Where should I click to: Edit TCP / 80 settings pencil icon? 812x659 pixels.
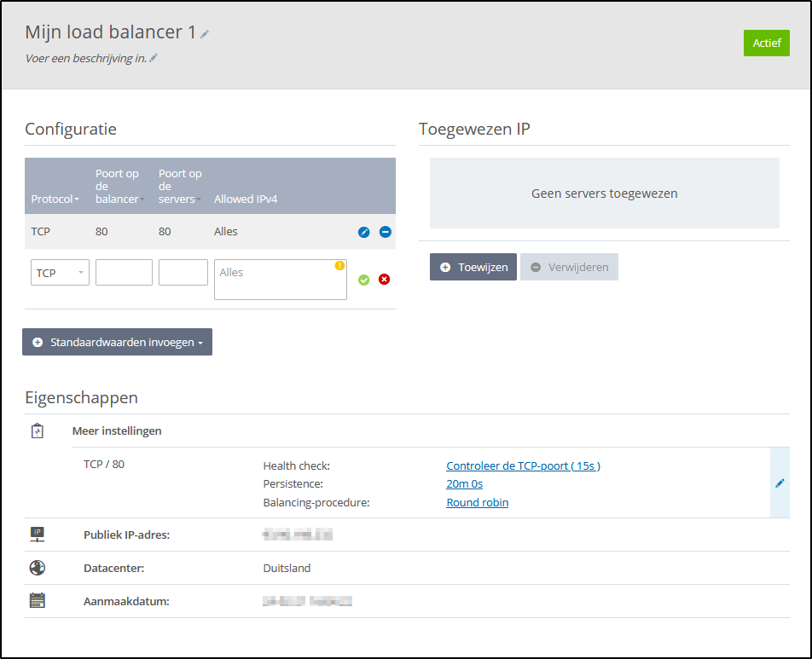[780, 483]
